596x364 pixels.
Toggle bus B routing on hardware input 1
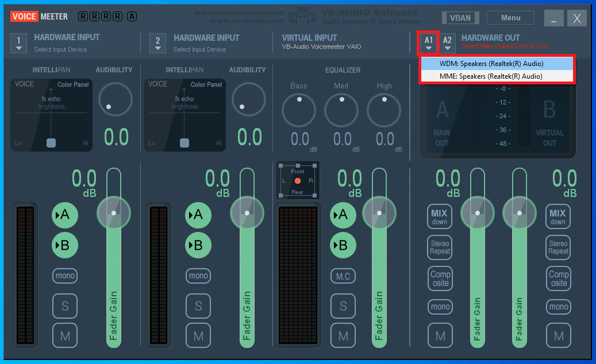64,245
